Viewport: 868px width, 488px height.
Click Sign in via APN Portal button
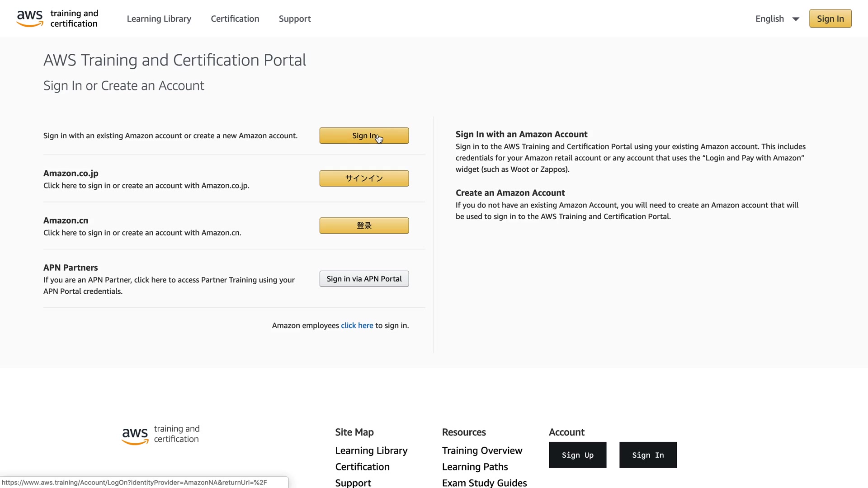pos(364,279)
